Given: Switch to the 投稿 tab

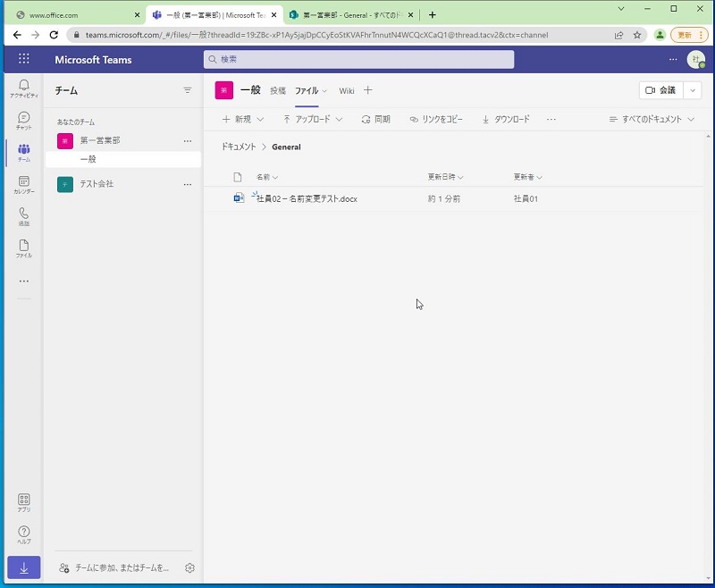Looking at the screenshot, I should (x=278, y=91).
